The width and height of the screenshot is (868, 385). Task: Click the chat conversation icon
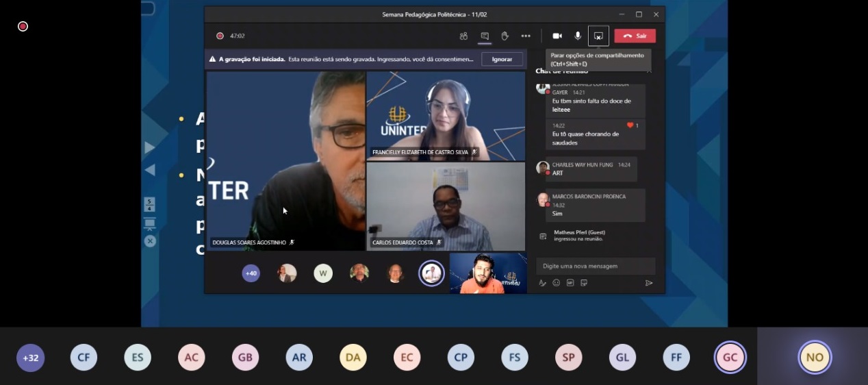[485, 36]
